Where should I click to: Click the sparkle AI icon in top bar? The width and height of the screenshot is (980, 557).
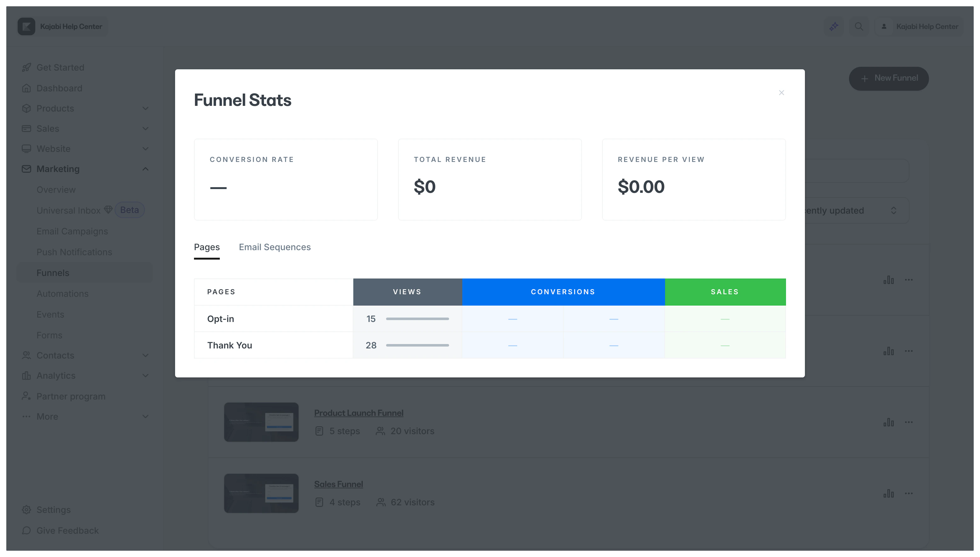click(834, 26)
